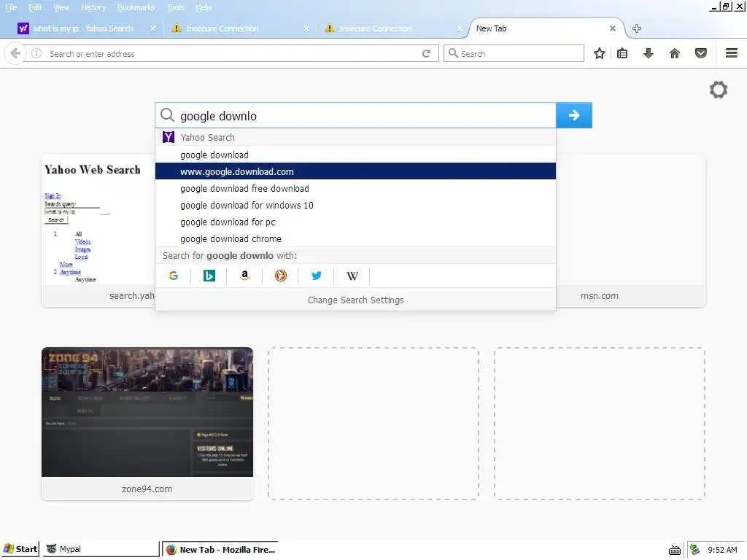Close the Yahoo Search tab

[x=153, y=28]
